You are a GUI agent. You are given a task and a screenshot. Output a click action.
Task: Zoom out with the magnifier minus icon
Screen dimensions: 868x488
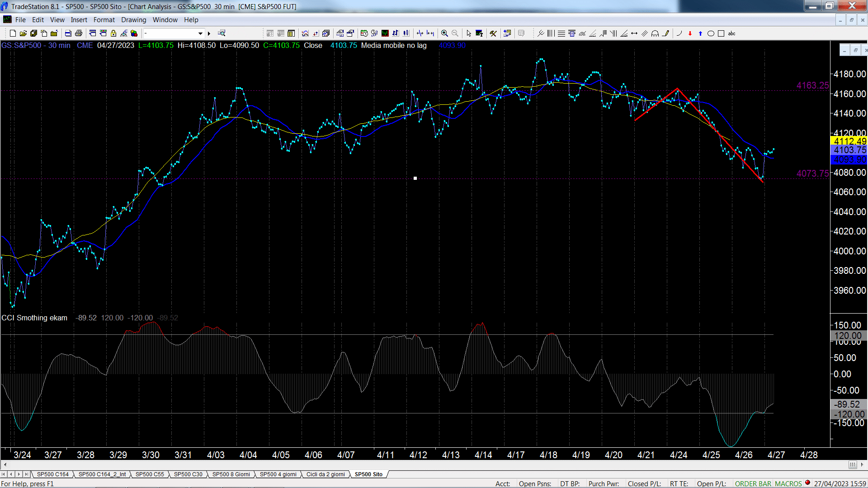(x=455, y=33)
